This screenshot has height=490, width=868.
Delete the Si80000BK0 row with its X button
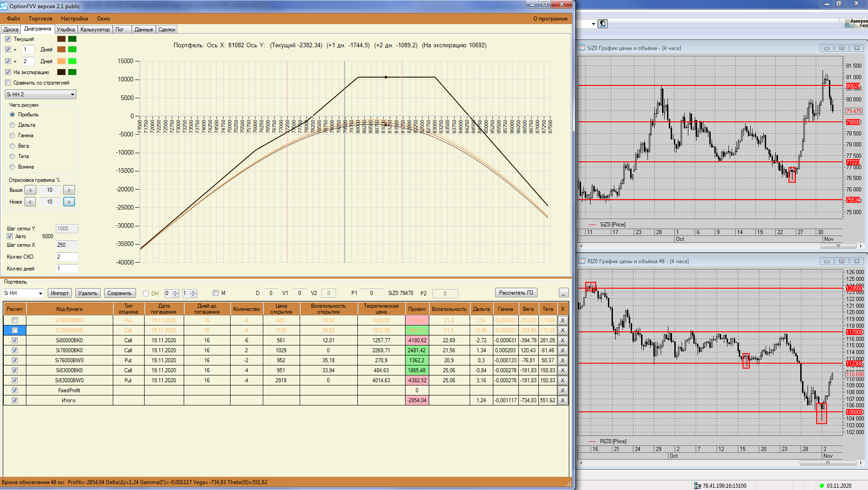[x=562, y=340]
